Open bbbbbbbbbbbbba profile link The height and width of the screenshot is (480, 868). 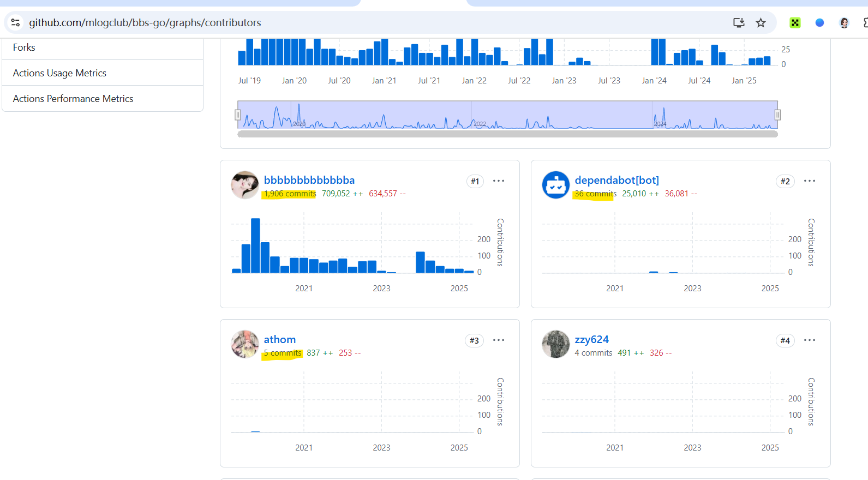309,180
